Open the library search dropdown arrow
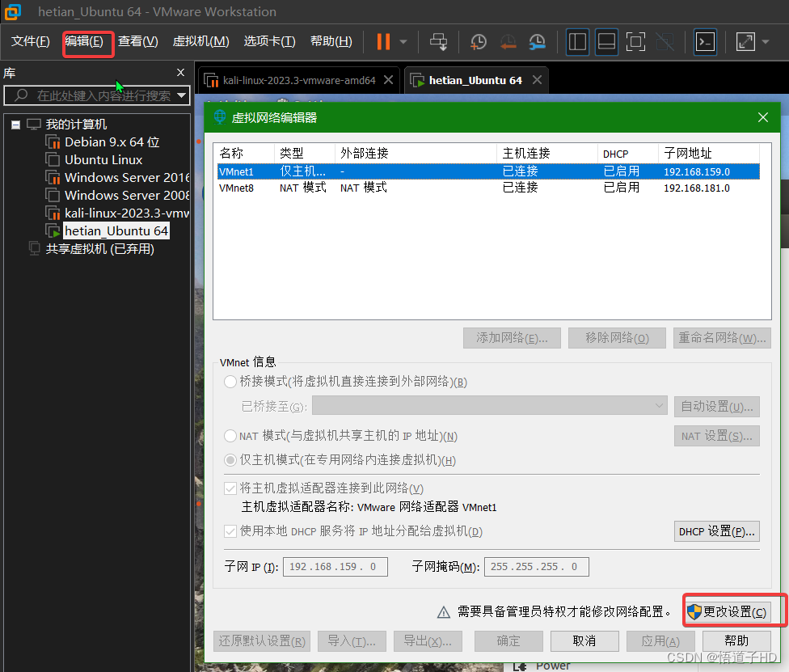789x672 pixels. [182, 95]
